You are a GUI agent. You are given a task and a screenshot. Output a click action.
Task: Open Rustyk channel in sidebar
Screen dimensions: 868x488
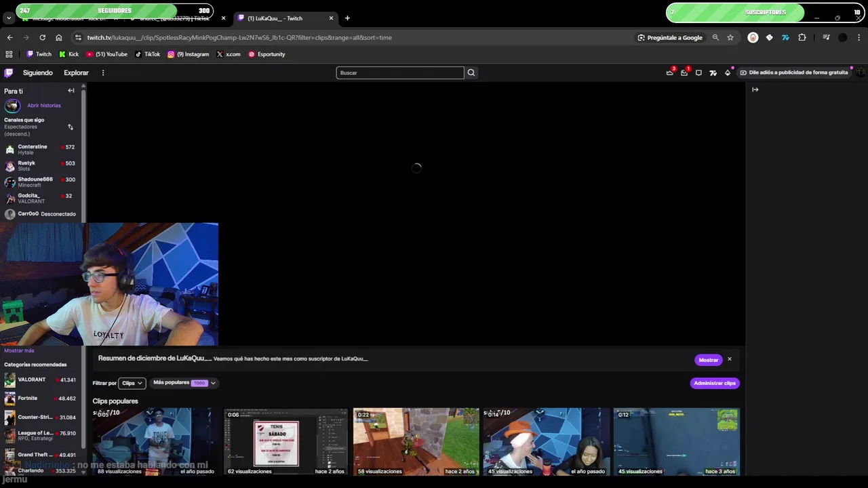41,165
